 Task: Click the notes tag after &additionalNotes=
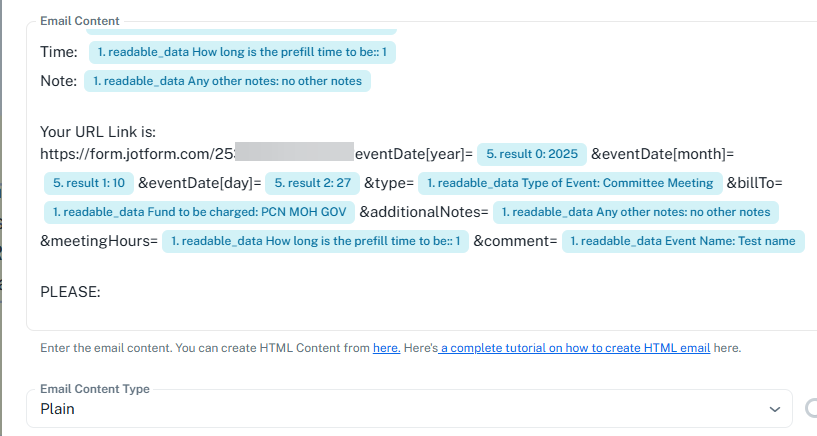pos(636,212)
